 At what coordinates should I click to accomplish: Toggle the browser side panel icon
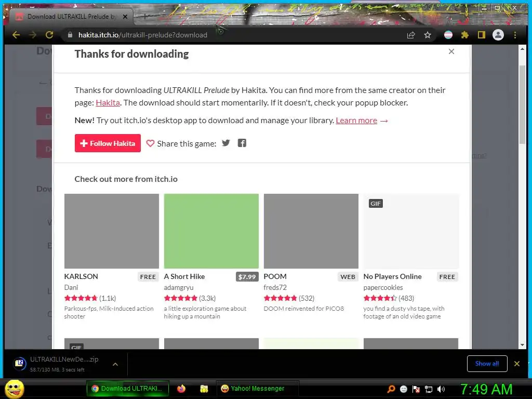(x=482, y=35)
